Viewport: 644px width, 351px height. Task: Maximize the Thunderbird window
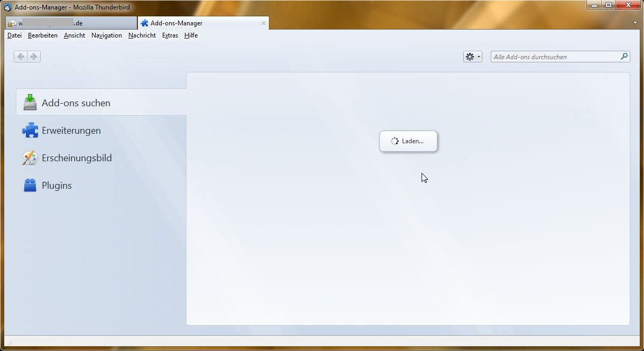coord(609,5)
